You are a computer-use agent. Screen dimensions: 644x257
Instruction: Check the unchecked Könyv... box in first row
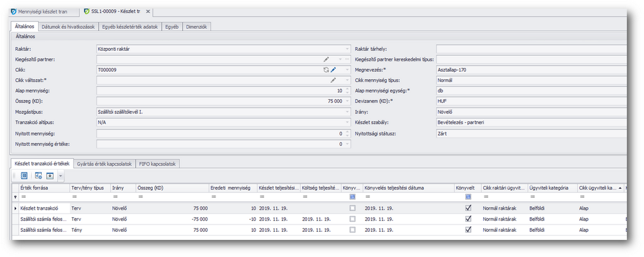pos(352,209)
